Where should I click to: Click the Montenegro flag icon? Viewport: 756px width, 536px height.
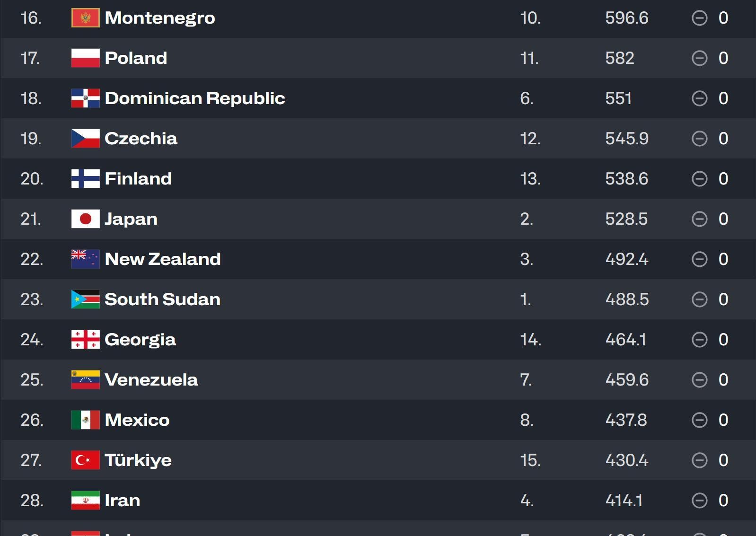[86, 18]
